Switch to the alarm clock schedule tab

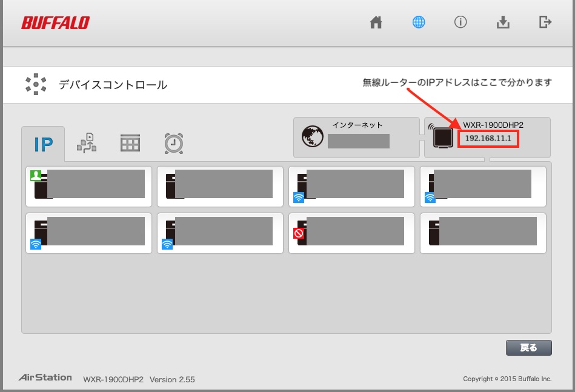coord(174,144)
